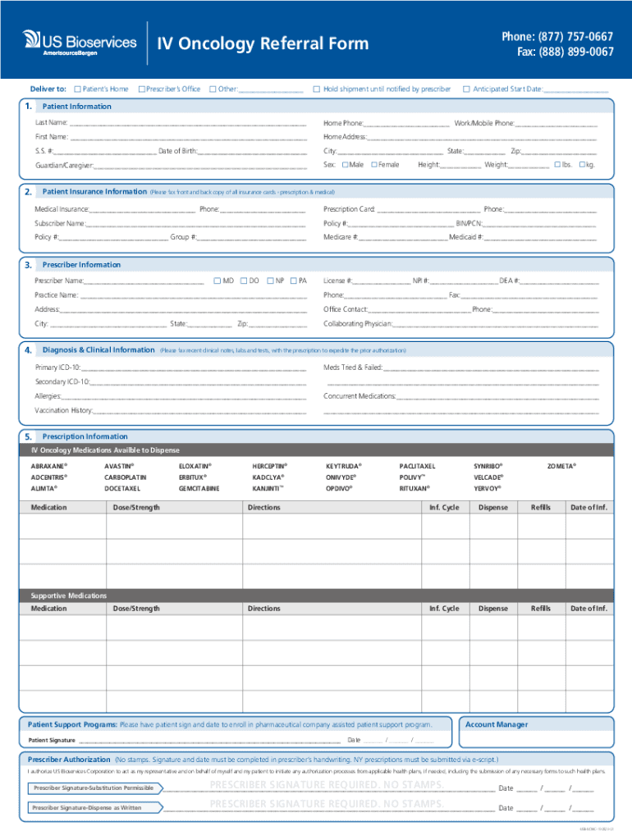Viewport: 632px width, 840px height.
Task: Mark the Male sex checkbox
Action: [x=344, y=165]
